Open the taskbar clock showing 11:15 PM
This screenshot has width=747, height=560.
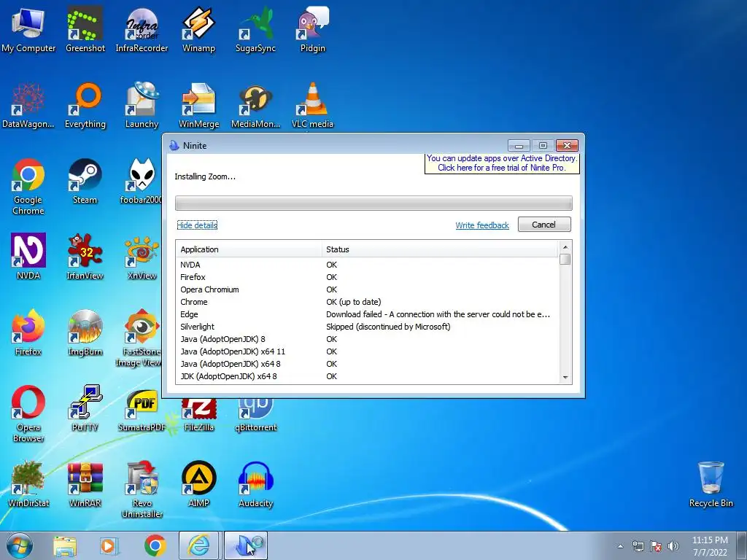pos(710,546)
